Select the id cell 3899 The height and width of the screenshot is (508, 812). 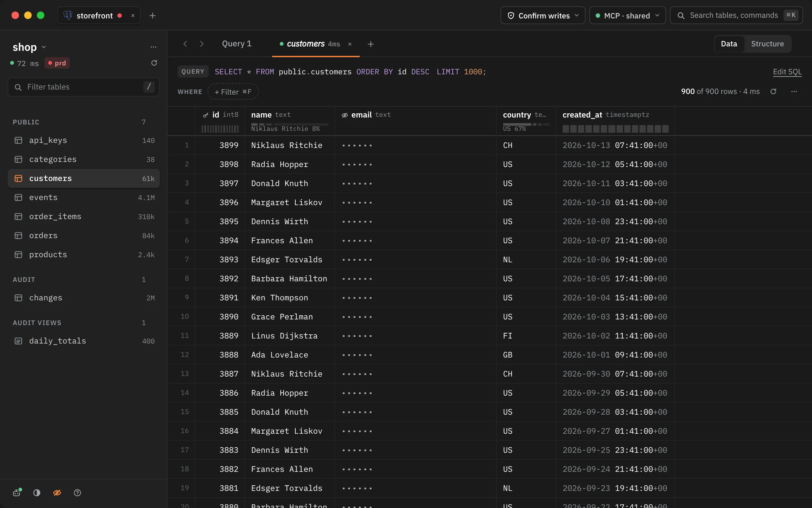point(220,145)
